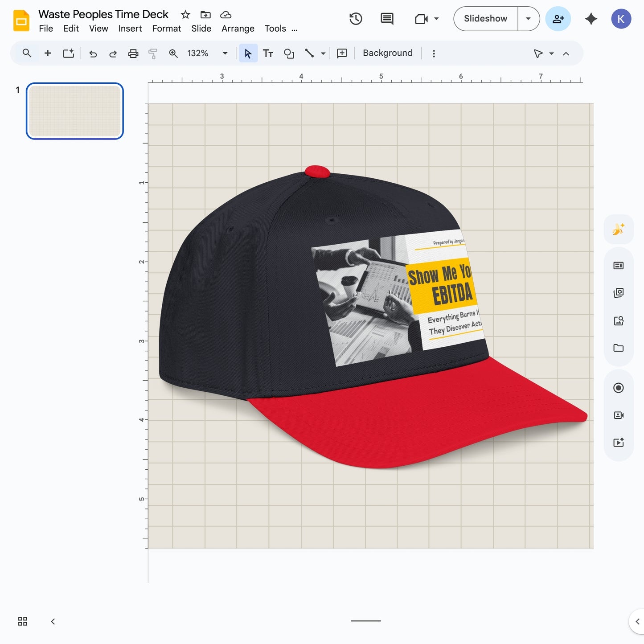Screen dimensions: 644x644
Task: Open account avatar K
Action: tap(621, 19)
